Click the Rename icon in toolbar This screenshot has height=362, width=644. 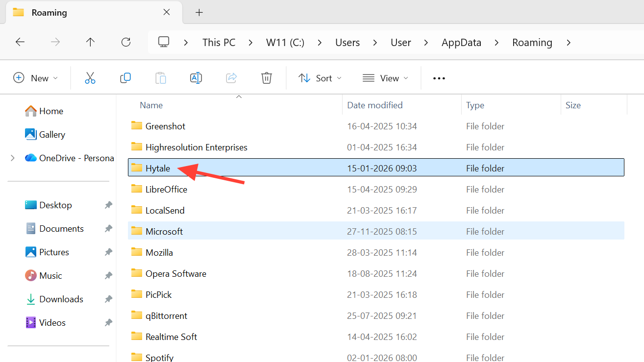[x=196, y=78]
